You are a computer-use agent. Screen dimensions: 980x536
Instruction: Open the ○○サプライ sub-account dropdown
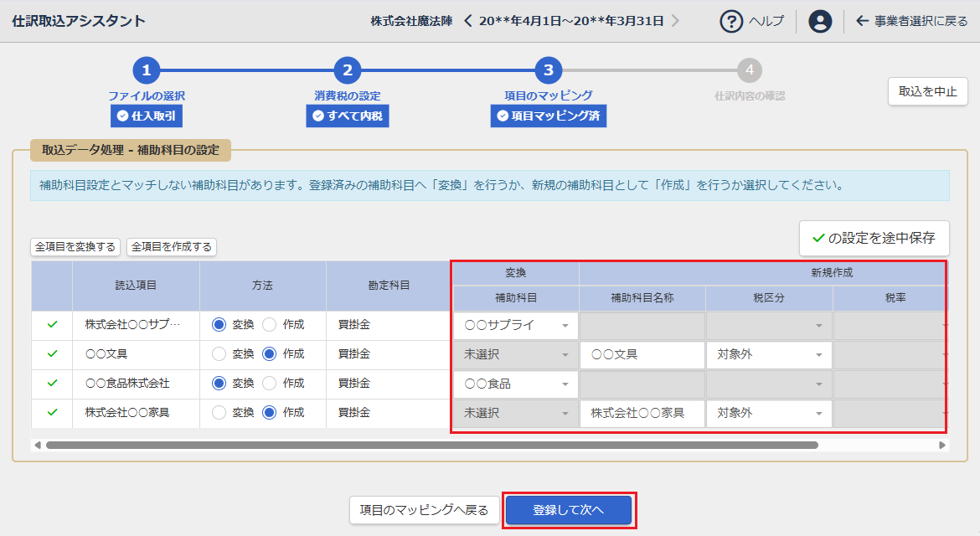(565, 326)
